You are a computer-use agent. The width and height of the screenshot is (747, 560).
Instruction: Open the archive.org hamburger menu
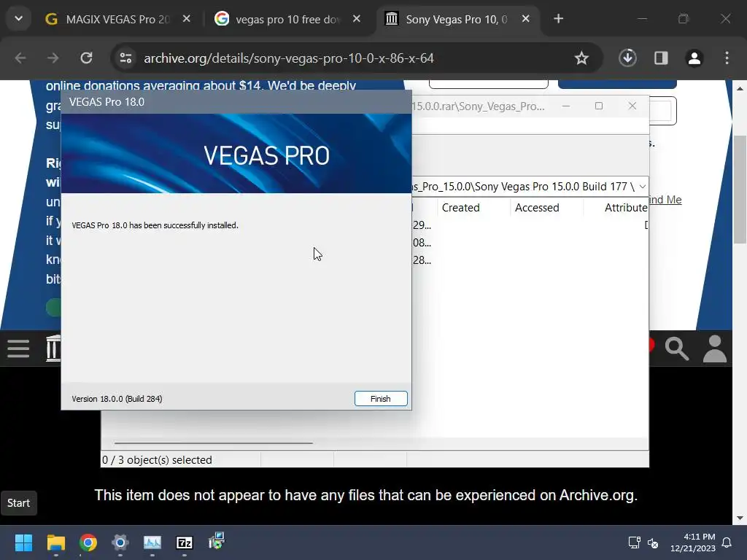pos(18,349)
